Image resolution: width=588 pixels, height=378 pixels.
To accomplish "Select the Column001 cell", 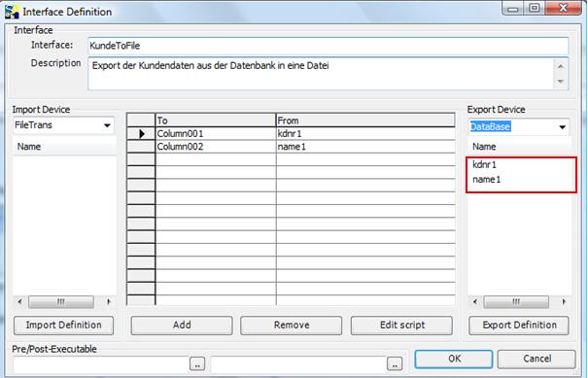I will tap(216, 134).
